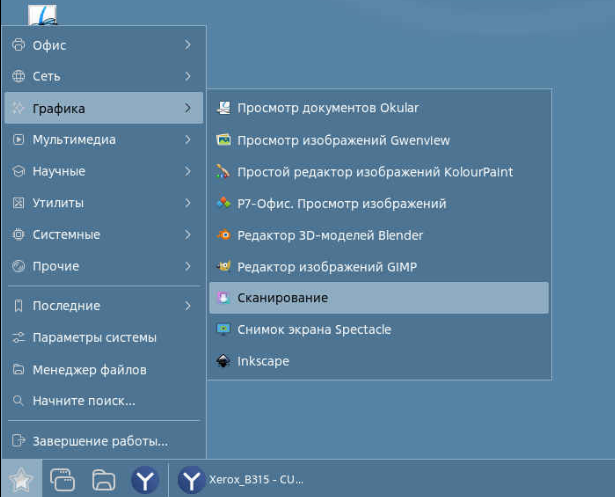Open Inkscape from the Графика submenu
Viewport: 615px width, 497px height.
pos(379,361)
